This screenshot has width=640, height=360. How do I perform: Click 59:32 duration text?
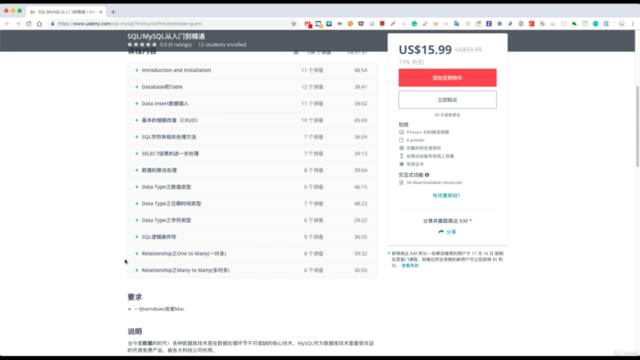pyautogui.click(x=361, y=253)
